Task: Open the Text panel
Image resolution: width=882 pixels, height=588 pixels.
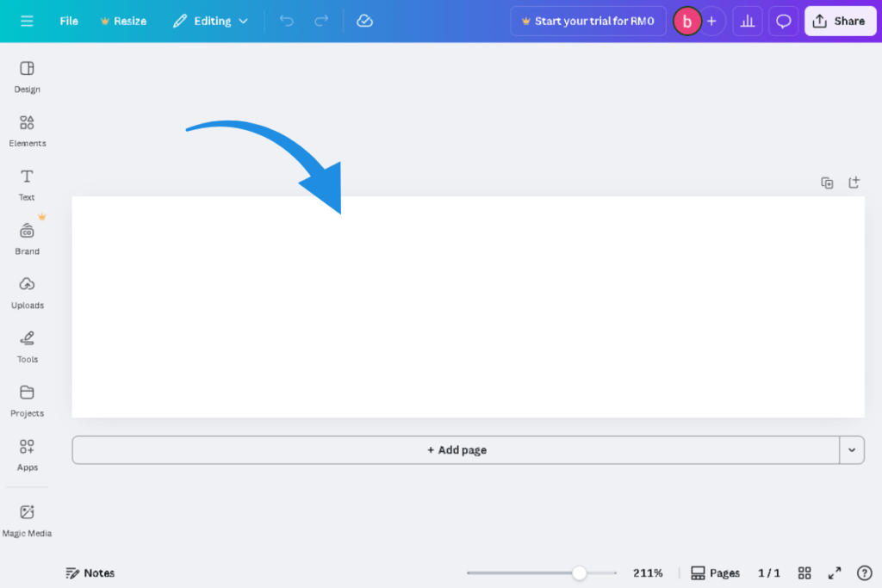Action: click(26, 183)
